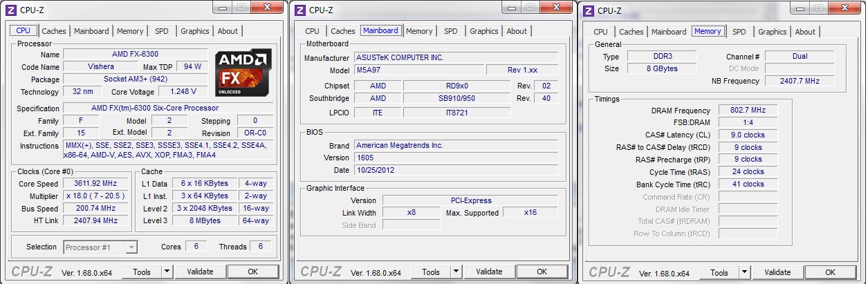Viewport: 868px width, 284px height.
Task: Click the BIOS Version 1605 field
Action: (x=456, y=158)
